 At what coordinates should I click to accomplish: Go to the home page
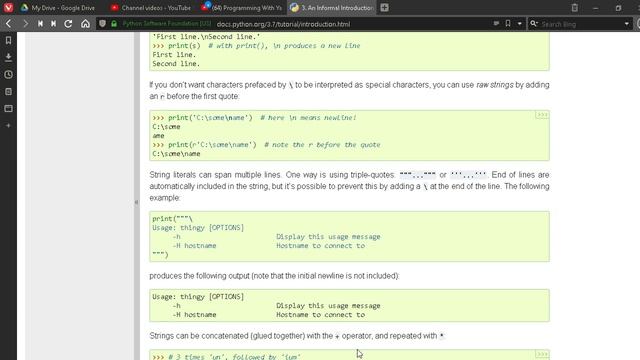[x=85, y=24]
